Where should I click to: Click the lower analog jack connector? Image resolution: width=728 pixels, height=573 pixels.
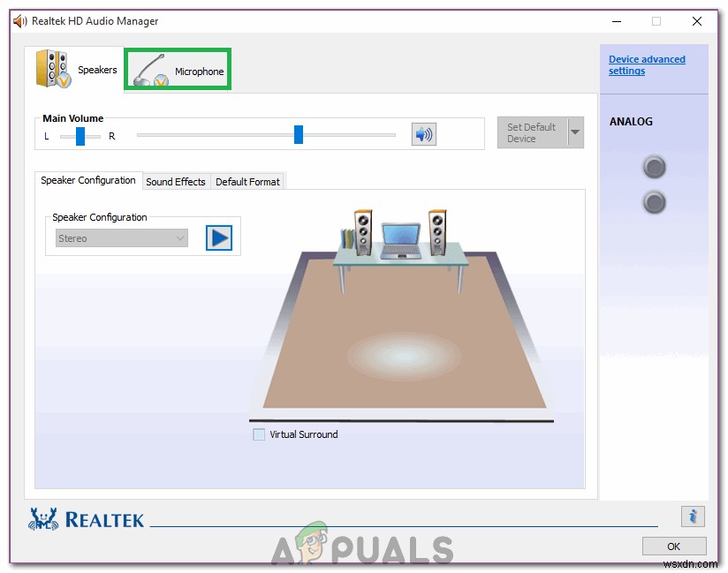[654, 203]
